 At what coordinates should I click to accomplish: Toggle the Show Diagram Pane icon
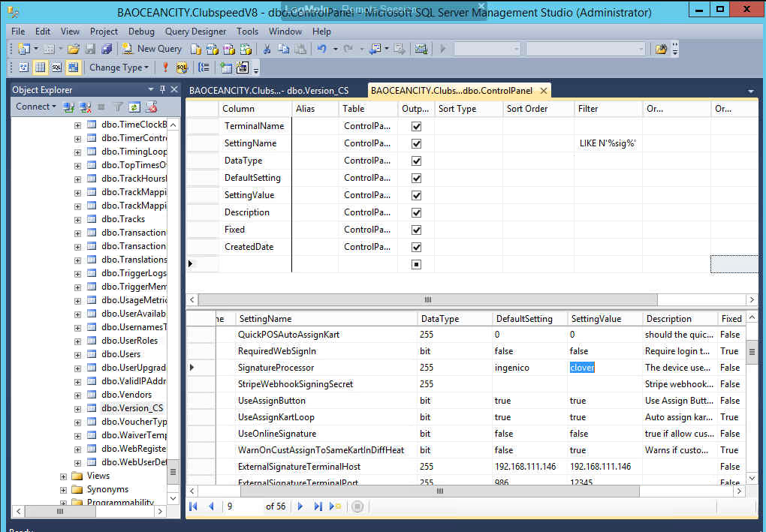click(23, 68)
